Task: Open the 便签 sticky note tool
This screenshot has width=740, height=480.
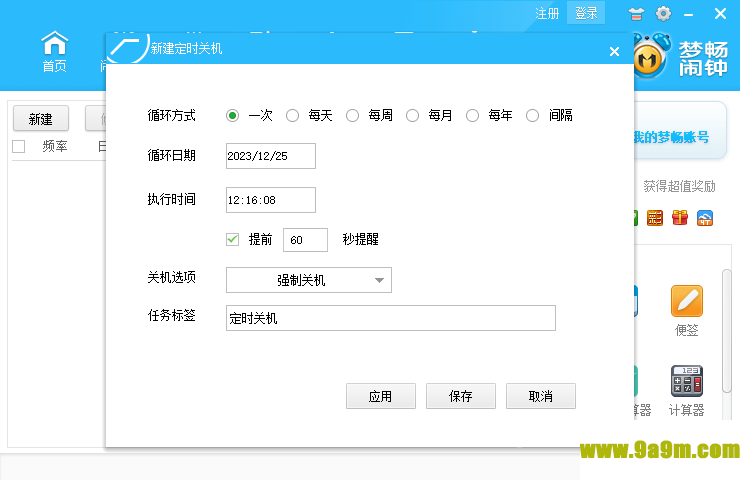Action: coord(687,311)
